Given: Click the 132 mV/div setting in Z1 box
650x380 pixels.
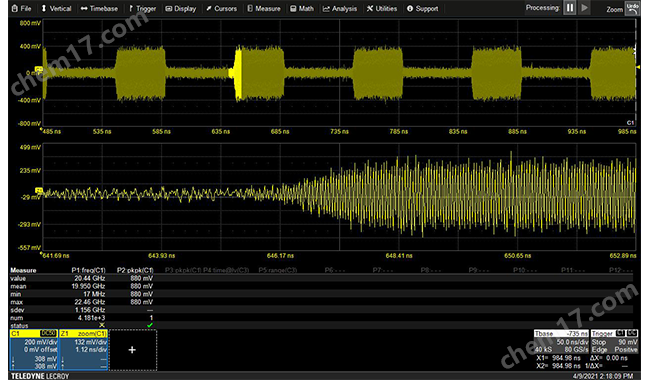Looking at the screenshot, I should pyautogui.click(x=90, y=342).
